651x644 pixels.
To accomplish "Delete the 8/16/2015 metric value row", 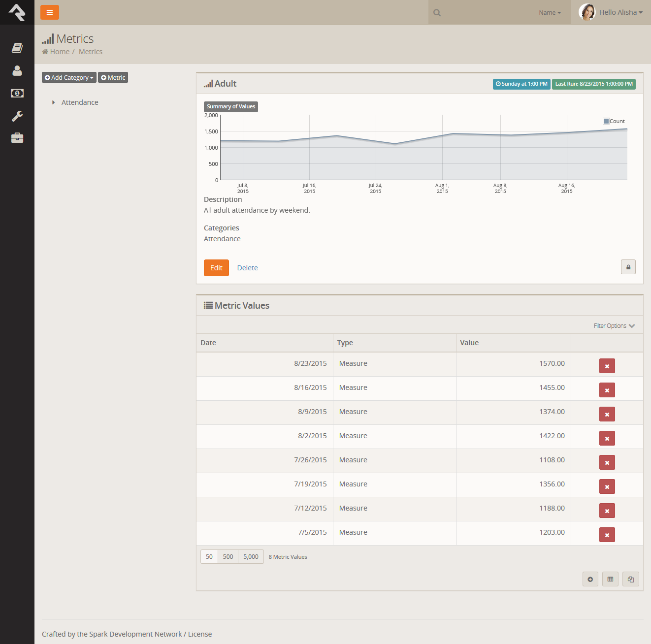I will pyautogui.click(x=607, y=390).
